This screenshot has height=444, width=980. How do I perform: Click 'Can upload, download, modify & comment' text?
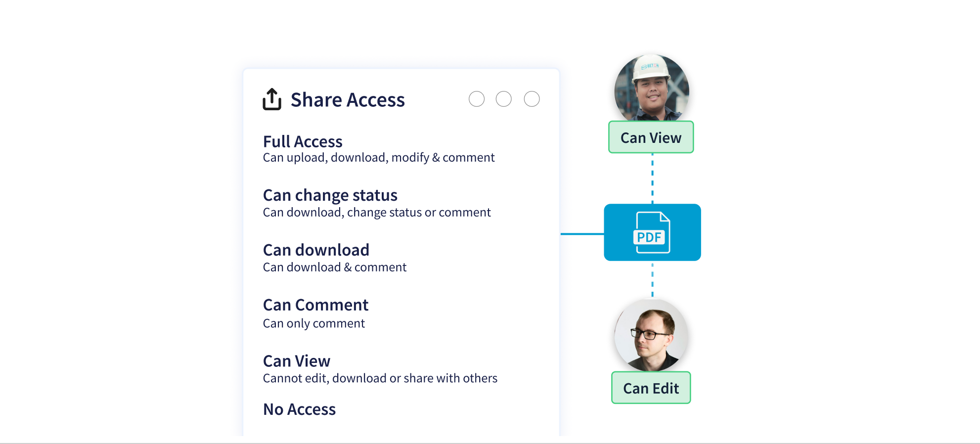379,158
